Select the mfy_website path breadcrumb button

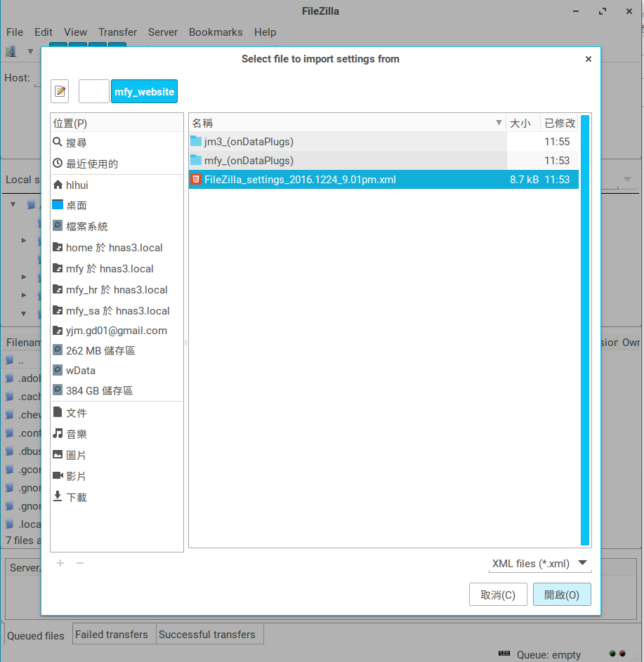click(x=144, y=91)
